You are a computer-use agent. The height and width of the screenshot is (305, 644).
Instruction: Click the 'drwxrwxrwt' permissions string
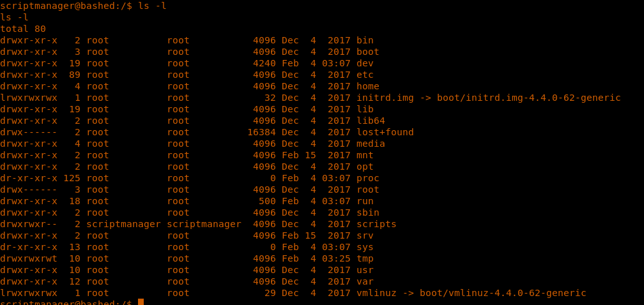point(29,258)
